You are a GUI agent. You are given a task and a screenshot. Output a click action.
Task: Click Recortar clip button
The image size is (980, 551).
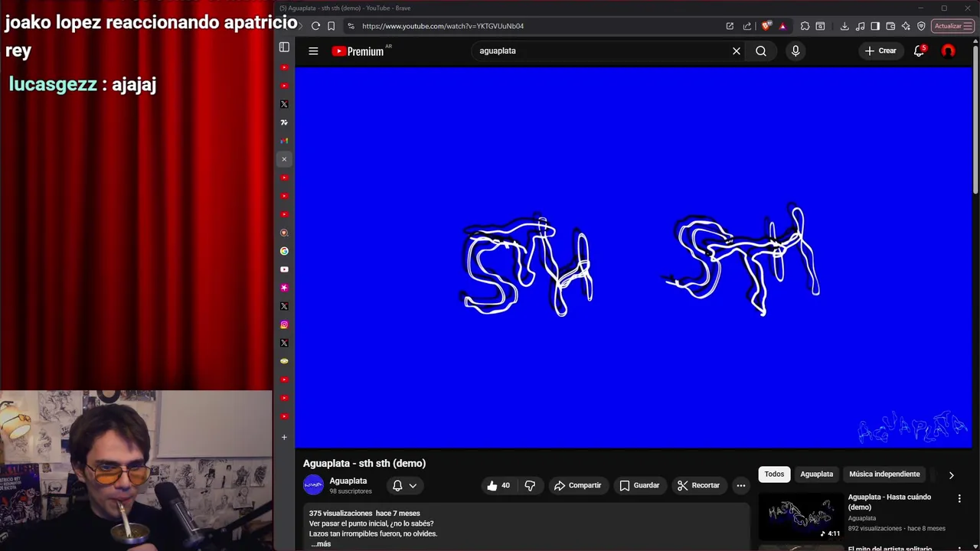698,485
